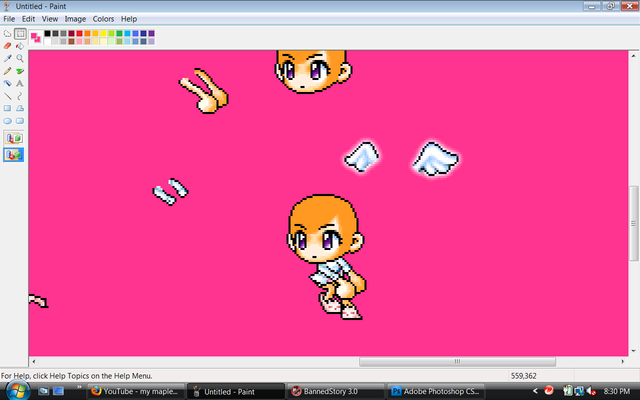
Task: Pick the light pink color swatch
Action: coord(79,41)
